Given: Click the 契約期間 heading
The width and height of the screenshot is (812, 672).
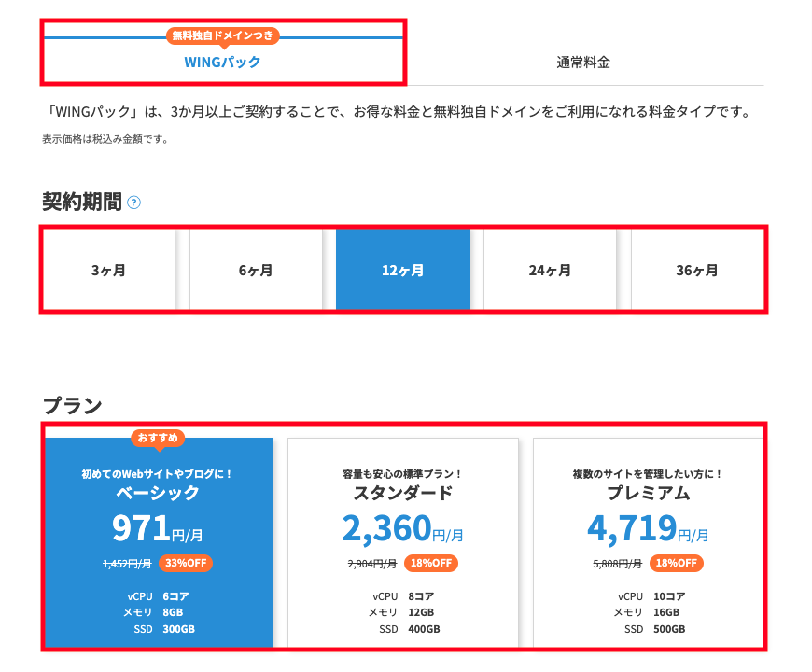Looking at the screenshot, I should [82, 202].
